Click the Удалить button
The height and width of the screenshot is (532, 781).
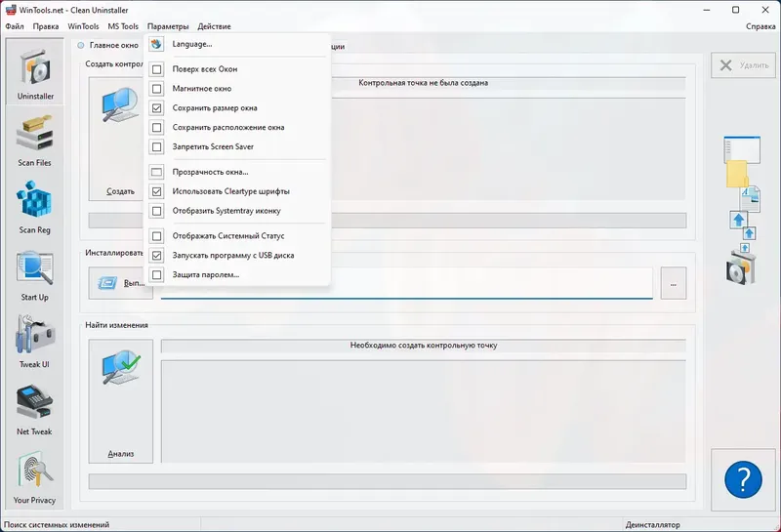[x=743, y=65]
